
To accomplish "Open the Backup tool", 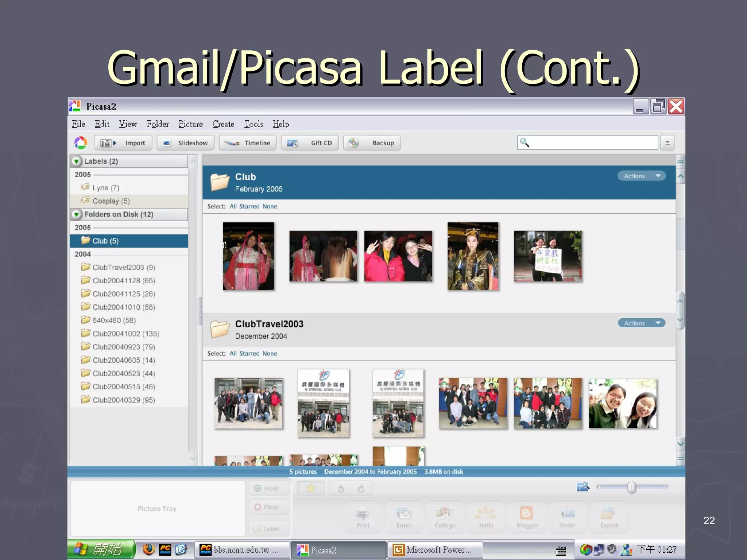I will (x=372, y=143).
